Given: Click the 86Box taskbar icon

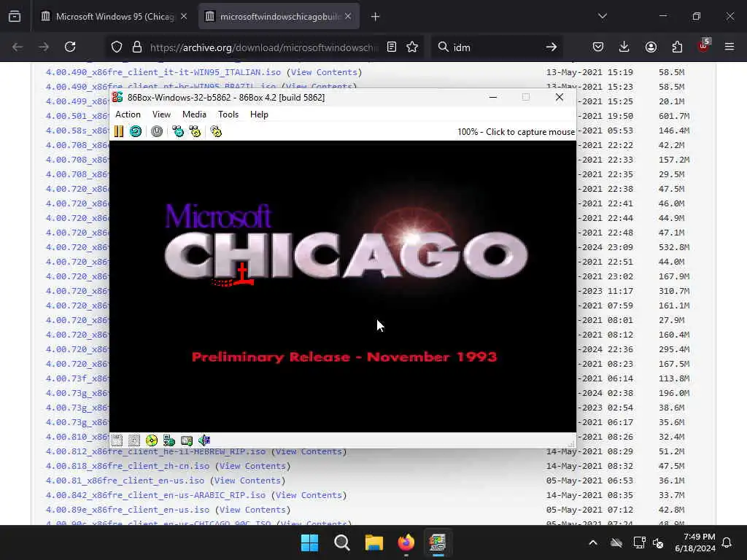Looking at the screenshot, I should 438,542.
